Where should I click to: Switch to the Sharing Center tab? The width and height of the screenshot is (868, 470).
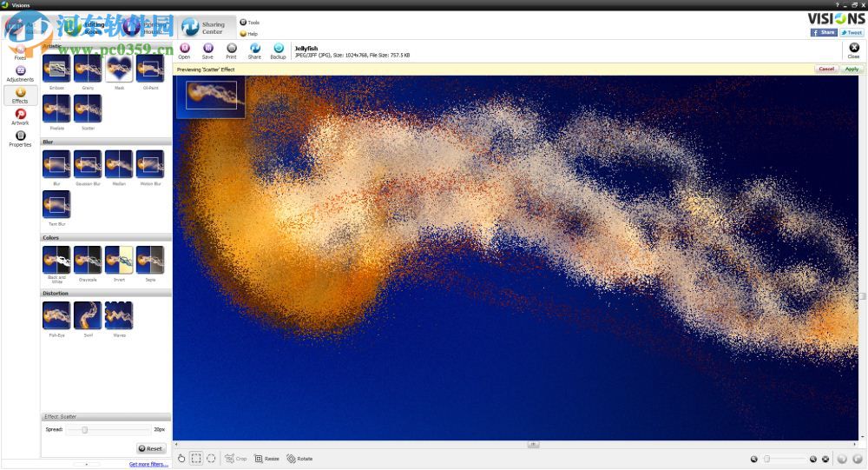pyautogui.click(x=206, y=27)
